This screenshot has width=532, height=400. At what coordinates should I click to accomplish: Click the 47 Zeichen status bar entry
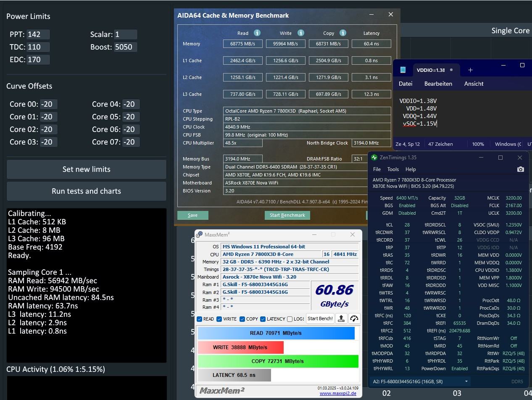click(440, 144)
